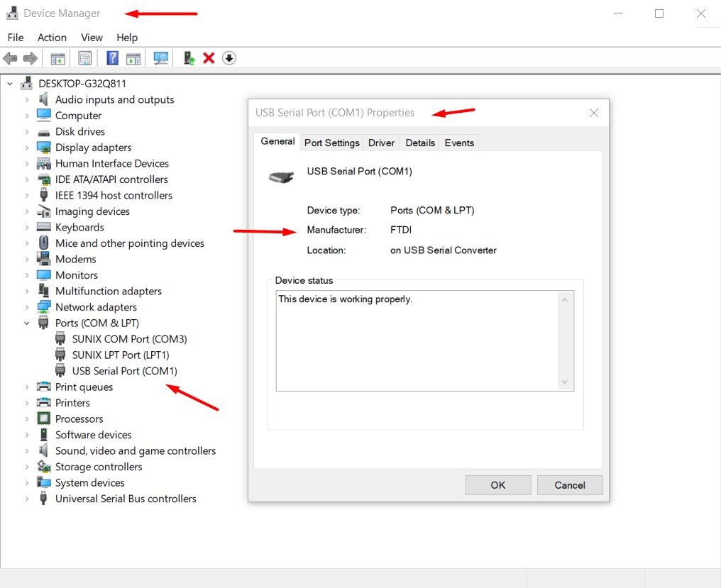This screenshot has width=721, height=588.
Task: Click the Forward arrow toolbar icon
Action: (31, 58)
